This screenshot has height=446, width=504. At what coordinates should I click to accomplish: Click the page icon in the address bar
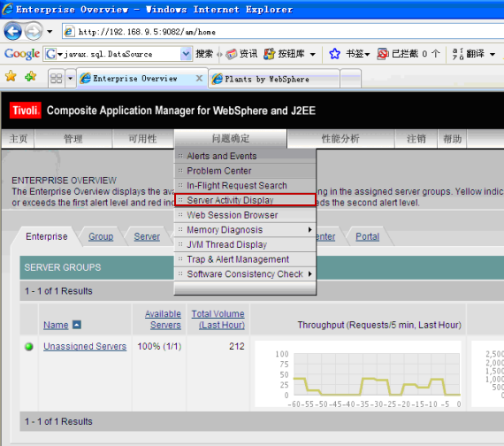pyautogui.click(x=68, y=32)
